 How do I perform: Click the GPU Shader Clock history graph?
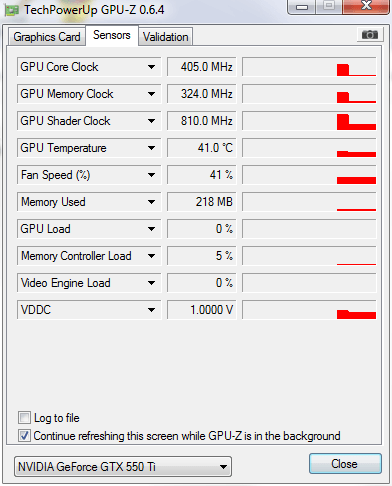pyautogui.click(x=309, y=121)
